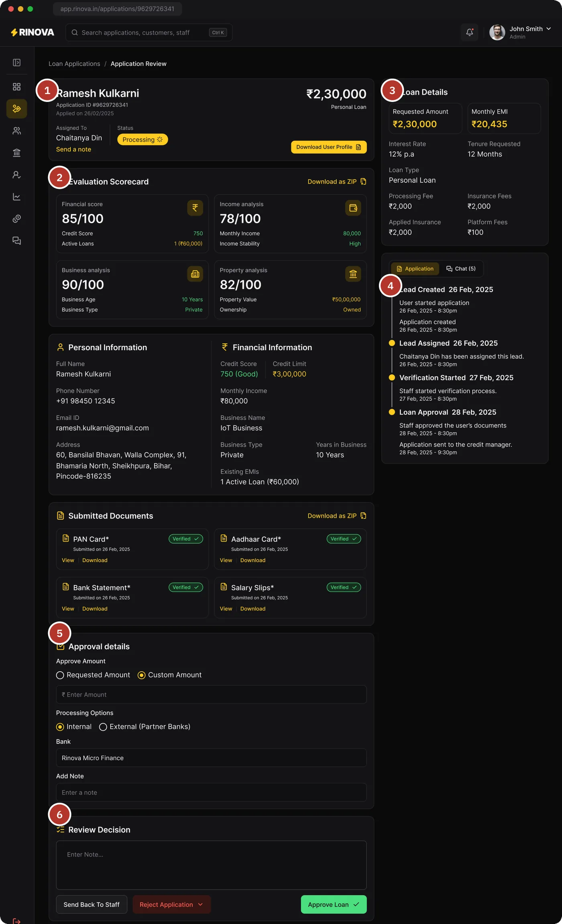Go to Loan Applications breadcrumb
The height and width of the screenshot is (924, 562).
(74, 64)
